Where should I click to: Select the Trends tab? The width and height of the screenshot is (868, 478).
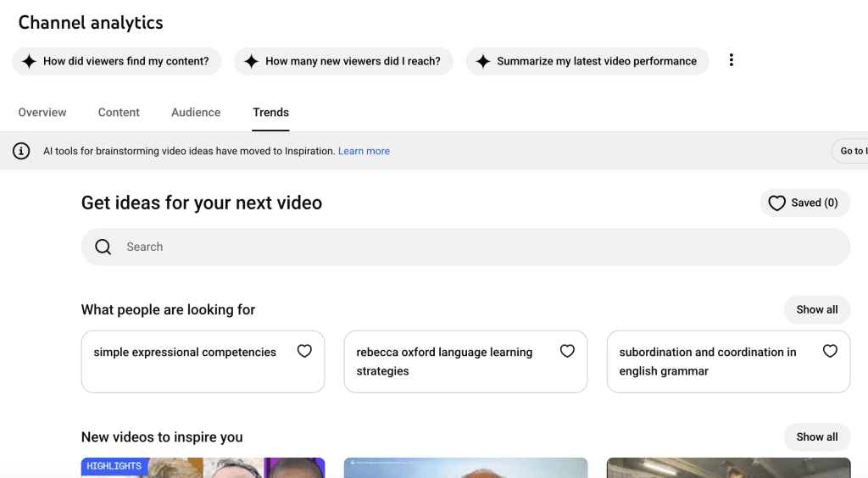point(270,113)
